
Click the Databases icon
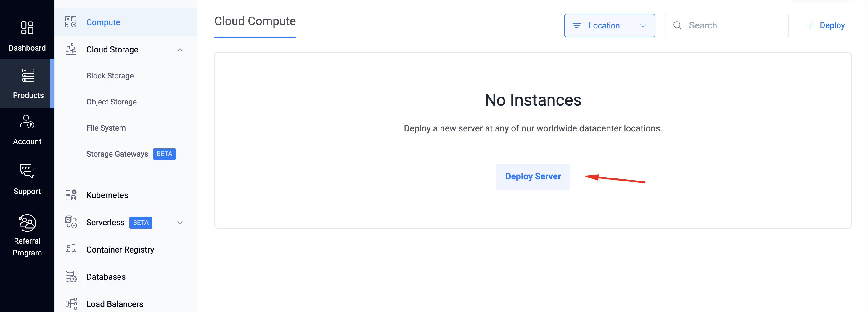pos(71,276)
